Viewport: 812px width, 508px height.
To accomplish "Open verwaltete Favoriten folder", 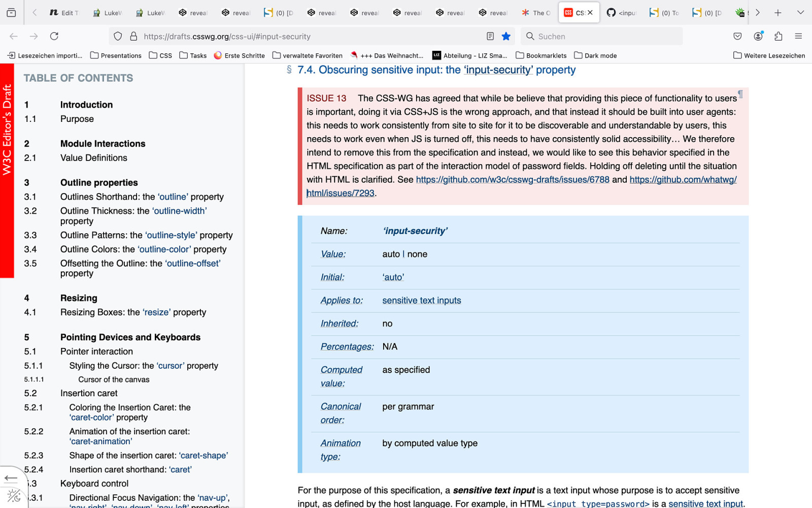I will coord(307,55).
